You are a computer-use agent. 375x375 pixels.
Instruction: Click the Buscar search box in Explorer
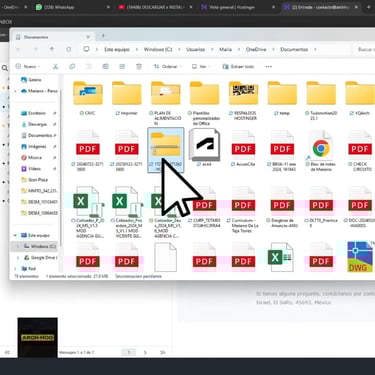[364, 50]
